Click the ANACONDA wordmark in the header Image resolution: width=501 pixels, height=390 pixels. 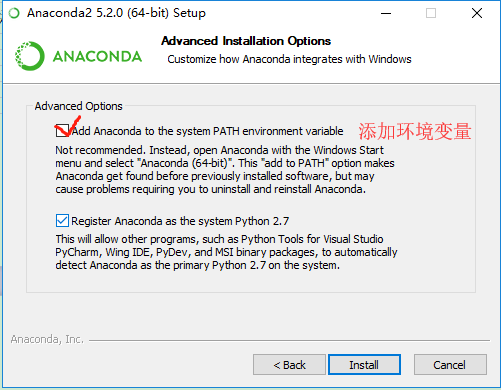click(x=97, y=57)
